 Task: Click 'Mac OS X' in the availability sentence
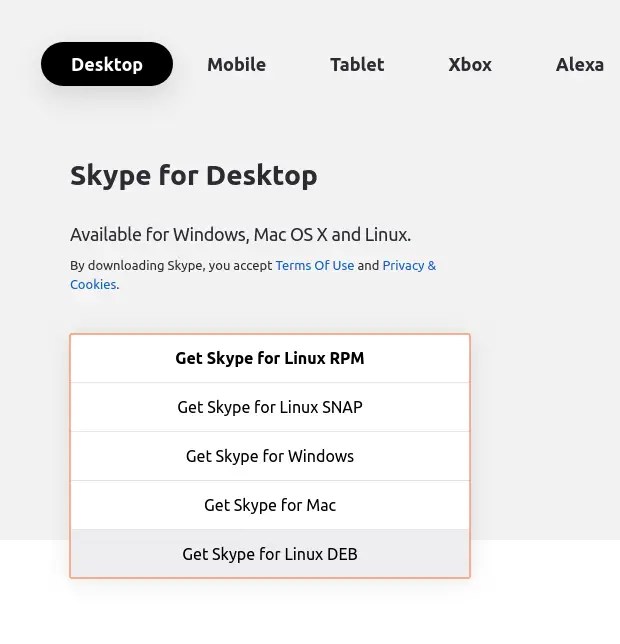tap(290, 235)
